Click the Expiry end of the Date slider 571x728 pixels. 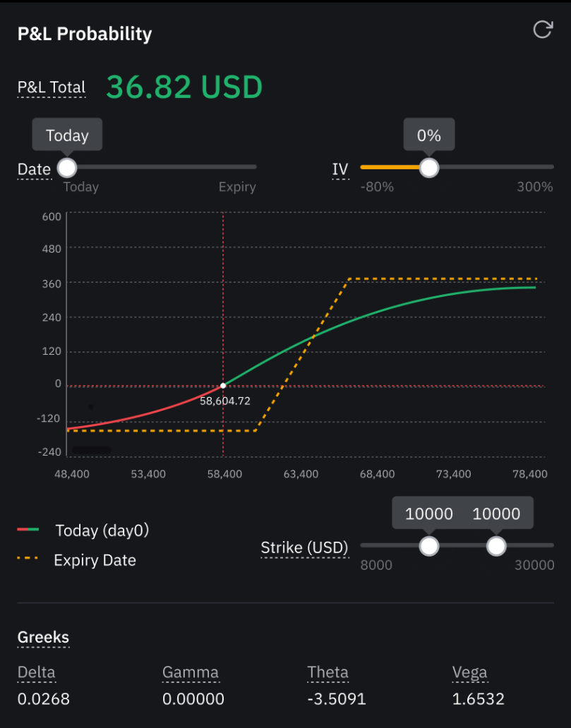(x=237, y=187)
